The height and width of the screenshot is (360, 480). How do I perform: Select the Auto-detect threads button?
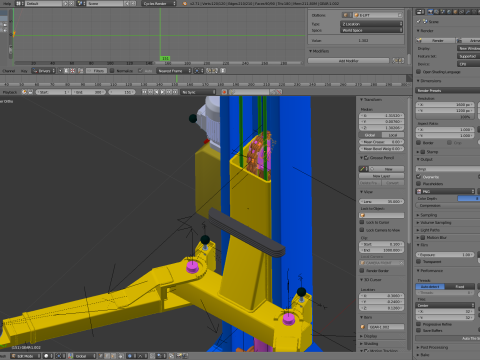(430, 287)
